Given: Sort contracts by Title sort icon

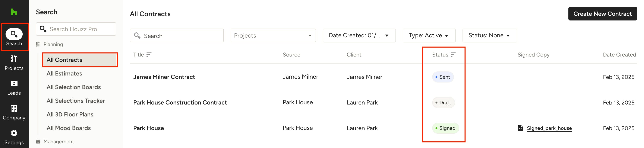Looking at the screenshot, I should click(149, 55).
